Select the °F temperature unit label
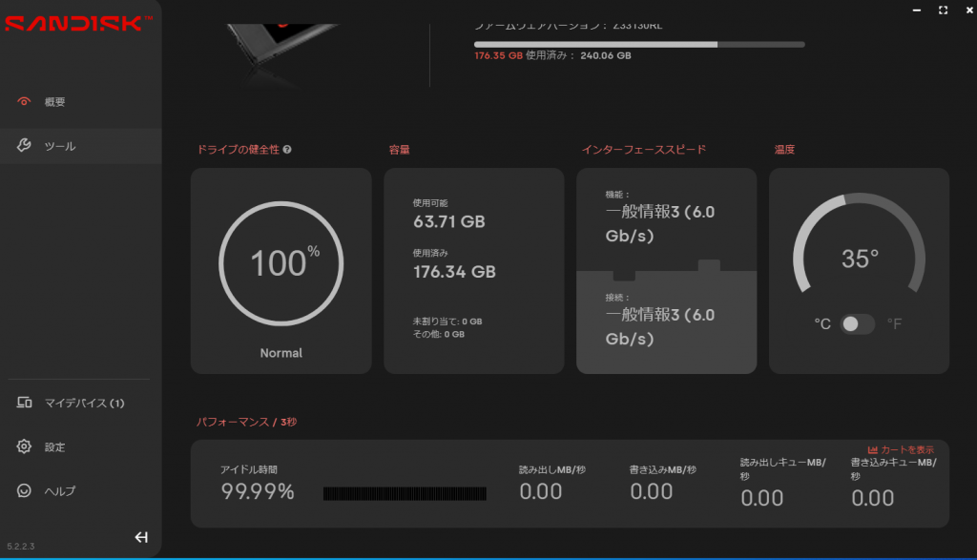The image size is (977, 560). coord(894,324)
